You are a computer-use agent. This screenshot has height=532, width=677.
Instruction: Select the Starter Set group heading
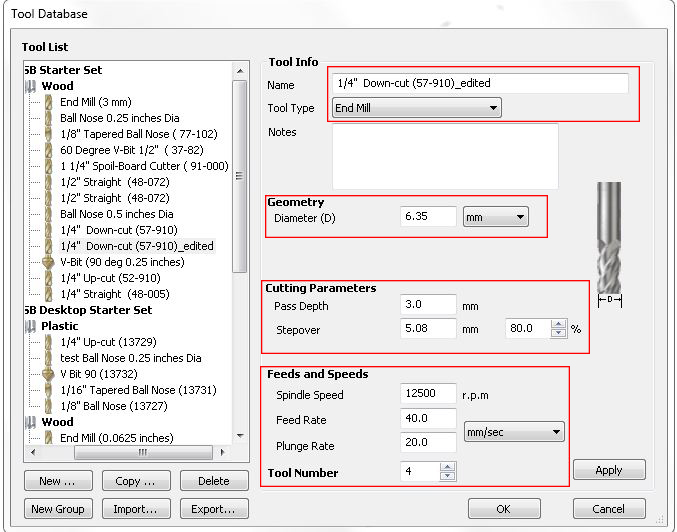63,70
